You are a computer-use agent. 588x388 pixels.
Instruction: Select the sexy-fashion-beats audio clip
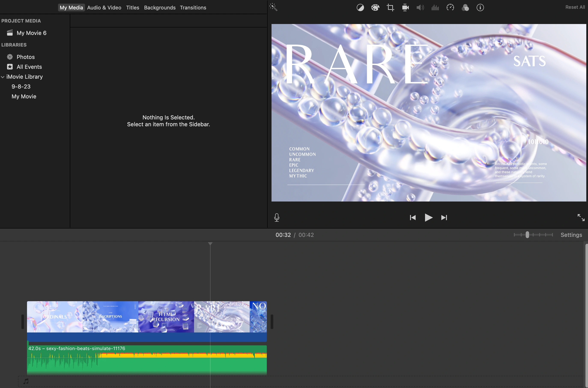[147, 361]
